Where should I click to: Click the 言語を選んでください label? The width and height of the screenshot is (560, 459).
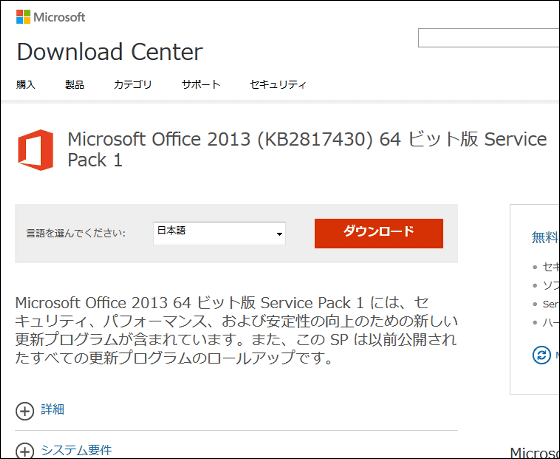(76, 234)
